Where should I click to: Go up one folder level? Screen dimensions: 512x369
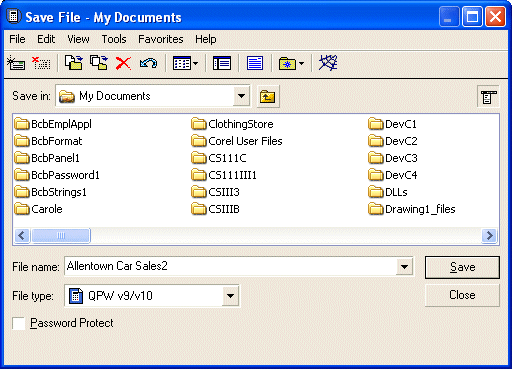268,97
